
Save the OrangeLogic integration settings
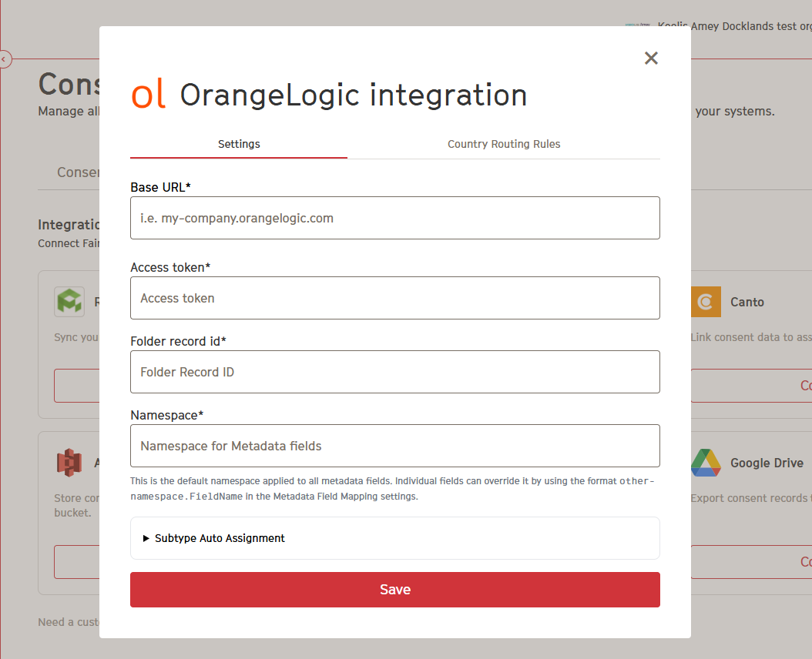pyautogui.click(x=395, y=590)
